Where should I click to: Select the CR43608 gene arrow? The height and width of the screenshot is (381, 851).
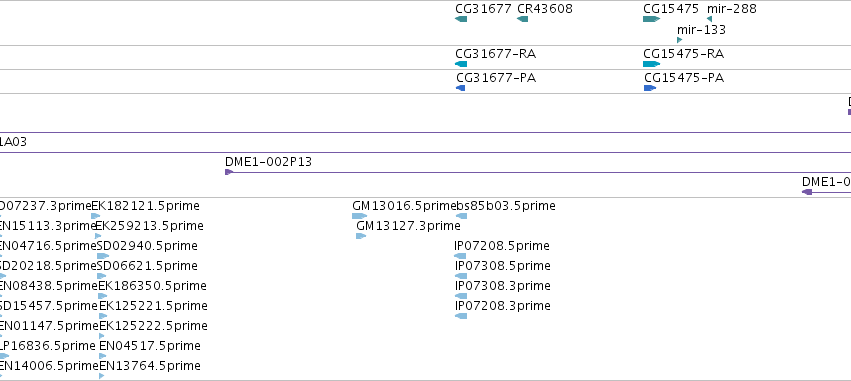(522, 19)
